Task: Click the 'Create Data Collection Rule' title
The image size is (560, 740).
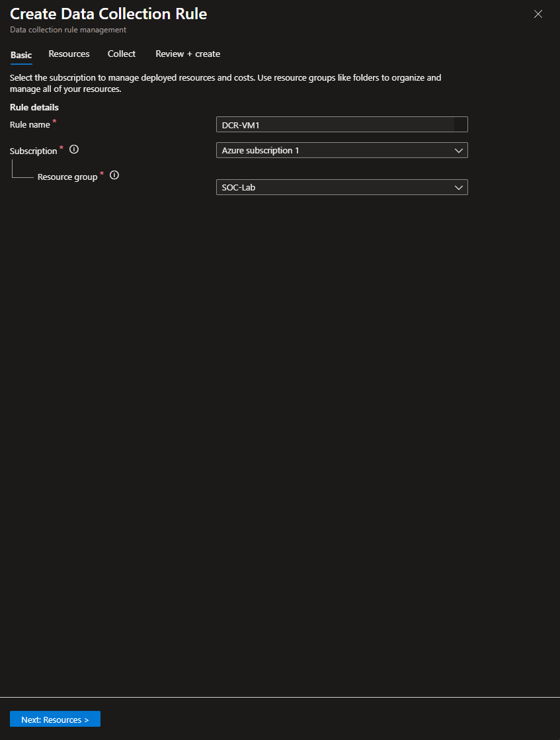Action: [x=108, y=14]
